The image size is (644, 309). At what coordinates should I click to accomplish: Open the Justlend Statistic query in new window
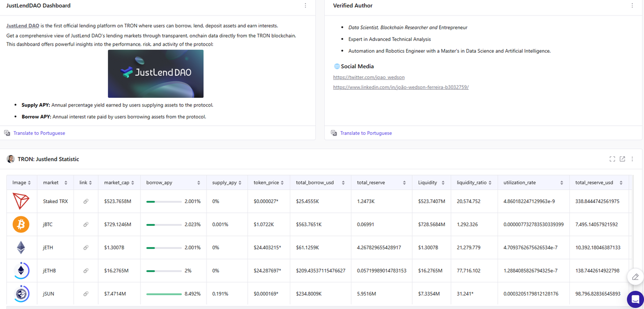(x=623, y=159)
